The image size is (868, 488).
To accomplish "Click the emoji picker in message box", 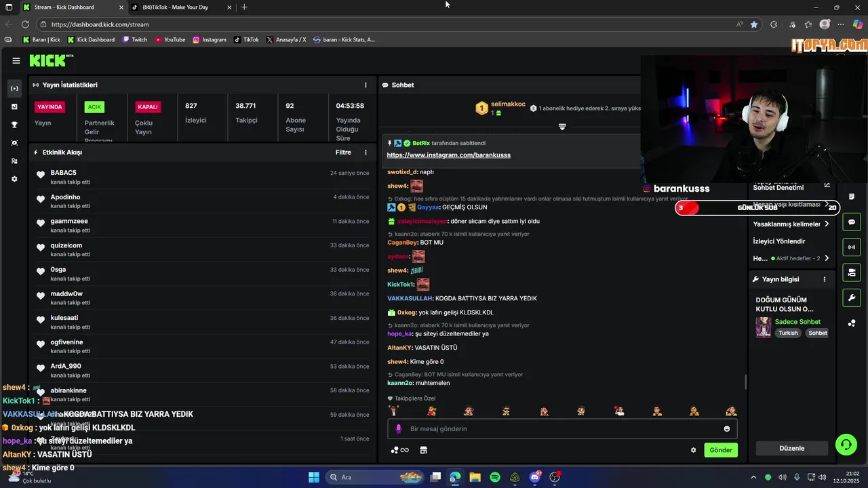I will click(x=727, y=429).
